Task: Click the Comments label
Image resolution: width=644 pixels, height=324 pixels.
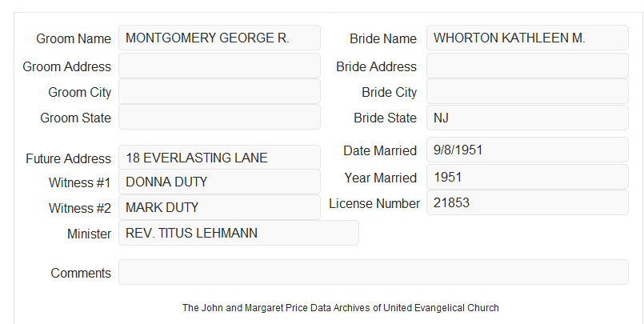Action: coord(81,273)
